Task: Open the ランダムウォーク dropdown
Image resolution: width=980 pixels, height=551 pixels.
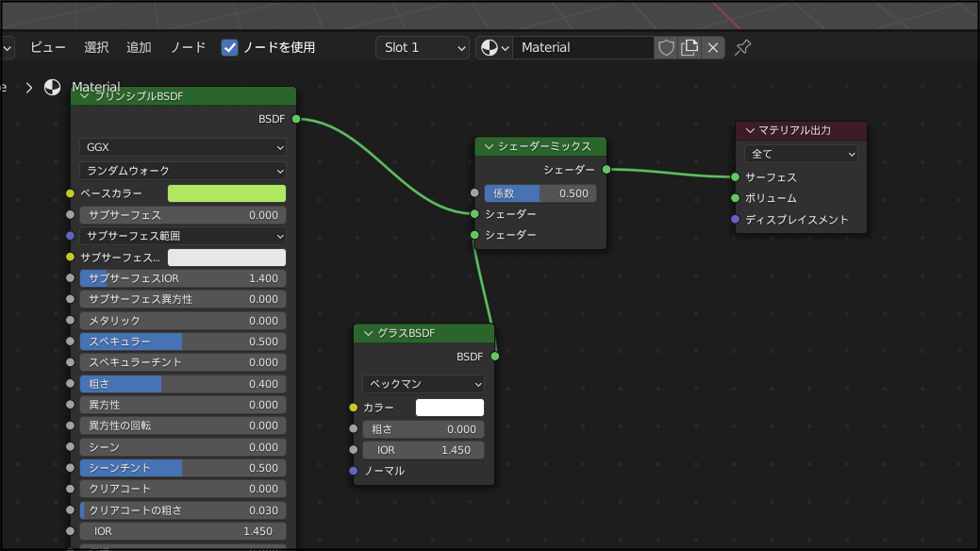Action: [182, 171]
